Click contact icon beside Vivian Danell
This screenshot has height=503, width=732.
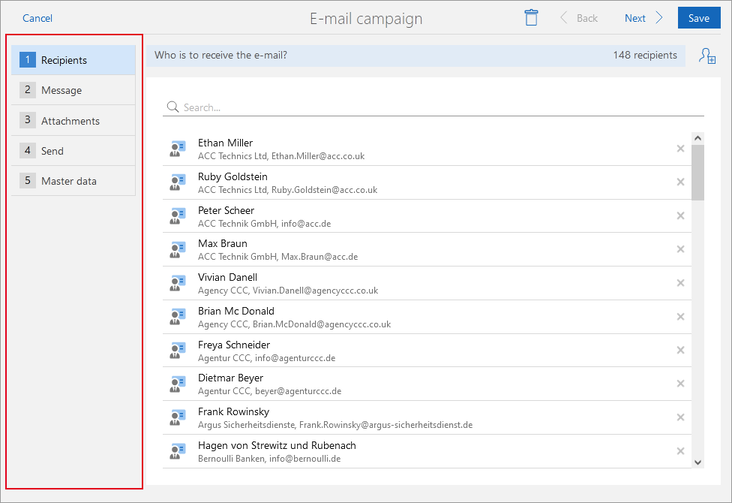coord(178,283)
